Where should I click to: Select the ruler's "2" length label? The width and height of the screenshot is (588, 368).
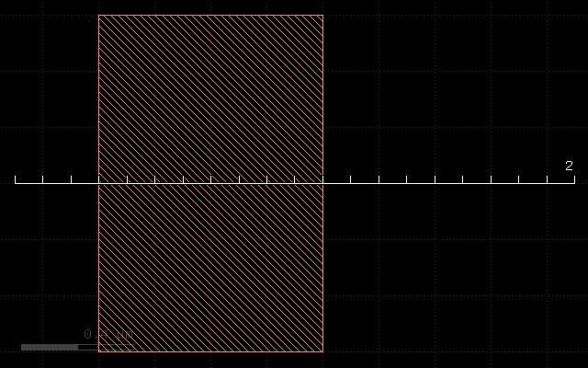click(x=569, y=166)
